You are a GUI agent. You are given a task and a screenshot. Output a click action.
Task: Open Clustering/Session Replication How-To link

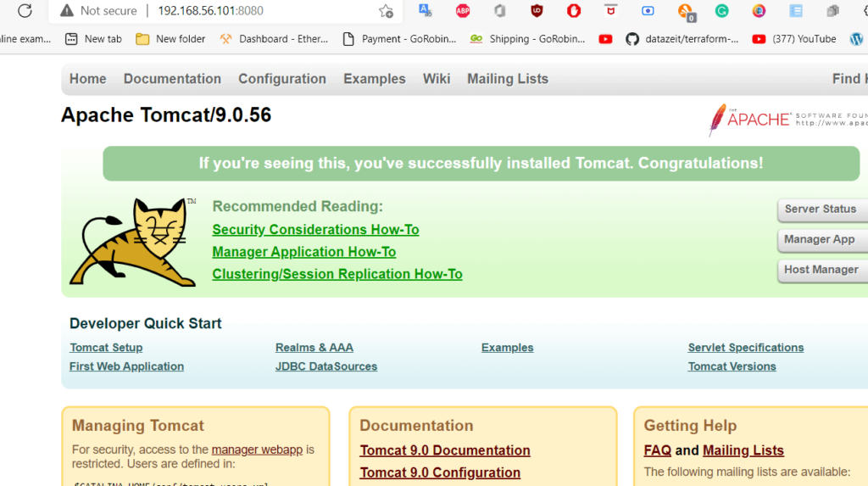[x=337, y=274]
